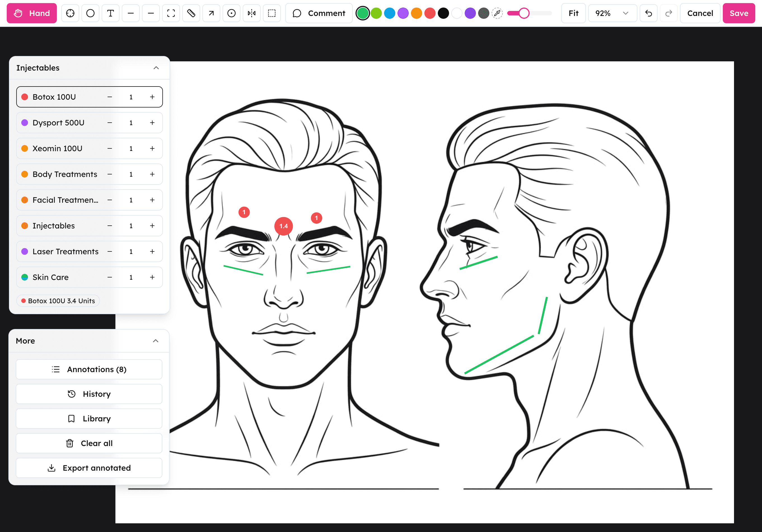Decrease Body Treatments units with minus
Screen dimensions: 762x532
click(x=109, y=174)
